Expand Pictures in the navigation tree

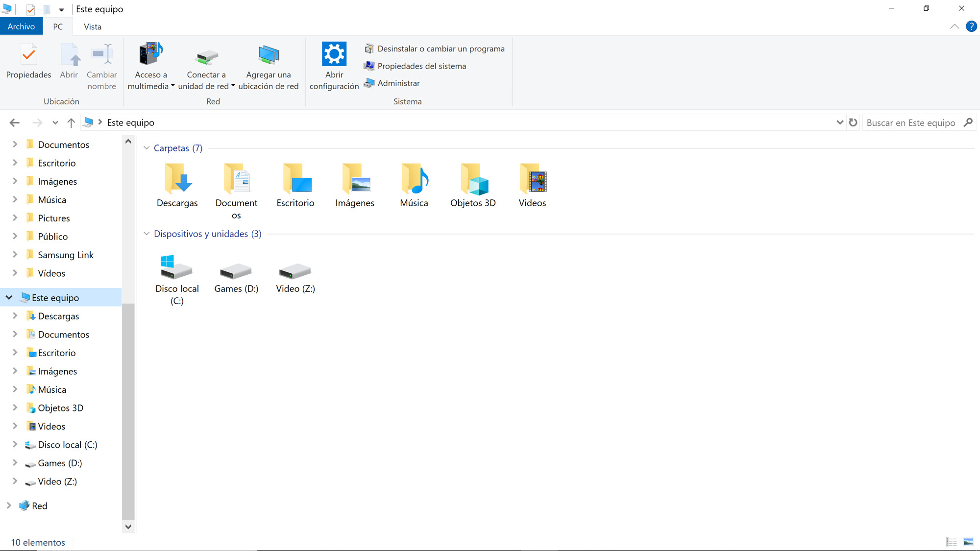tap(15, 218)
